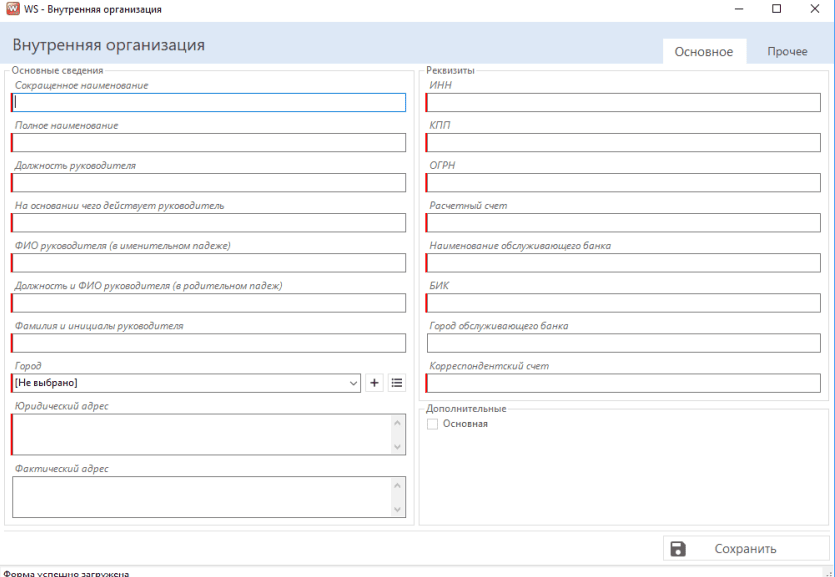Click the КПП input field
This screenshot has height=577, width=835.
click(x=624, y=142)
